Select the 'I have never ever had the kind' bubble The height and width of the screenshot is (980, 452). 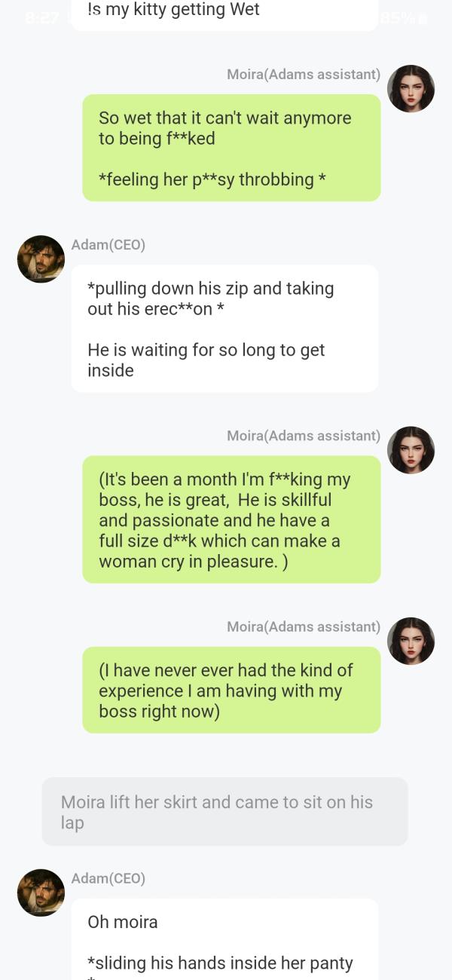click(x=231, y=690)
